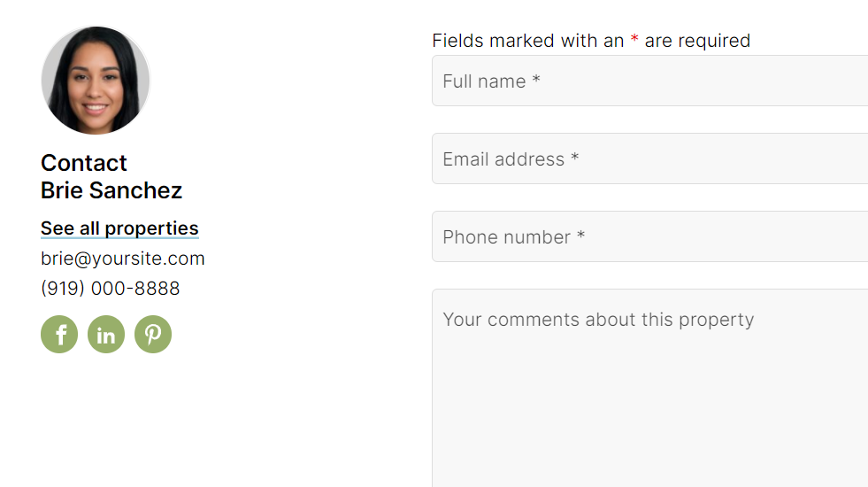Click the Contact heading word

point(83,163)
